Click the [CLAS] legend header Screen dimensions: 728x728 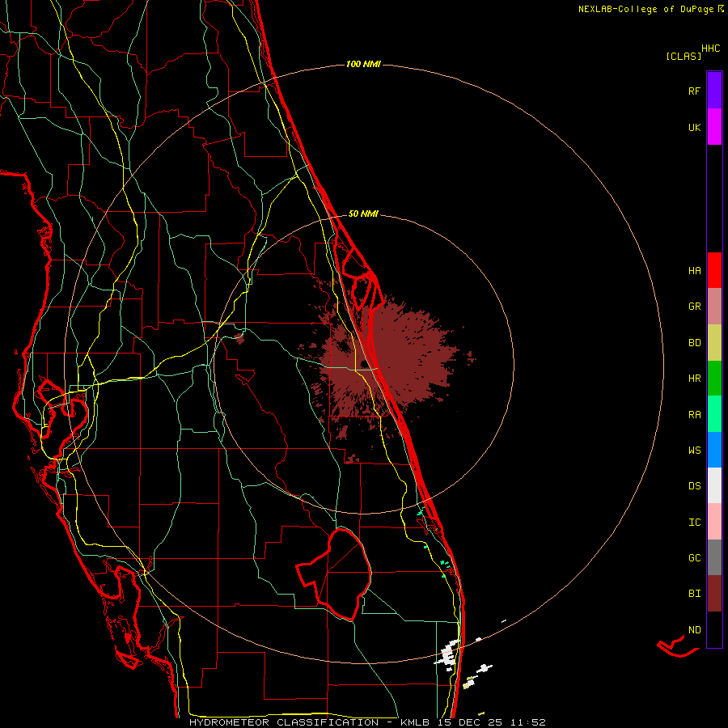[x=684, y=56]
